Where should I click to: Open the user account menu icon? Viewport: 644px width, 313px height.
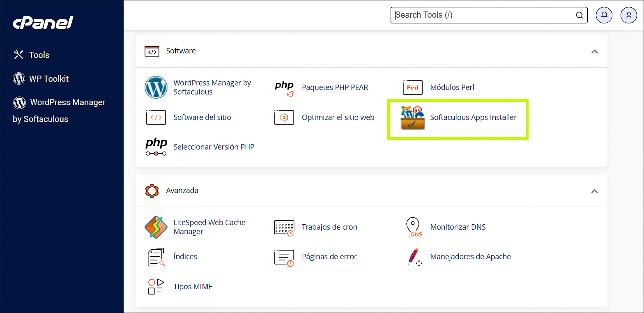tap(629, 15)
